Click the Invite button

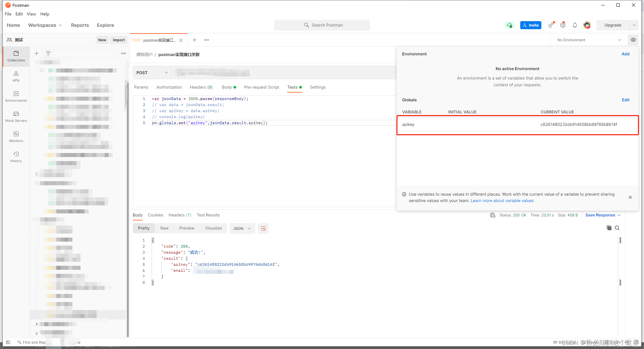pos(531,25)
